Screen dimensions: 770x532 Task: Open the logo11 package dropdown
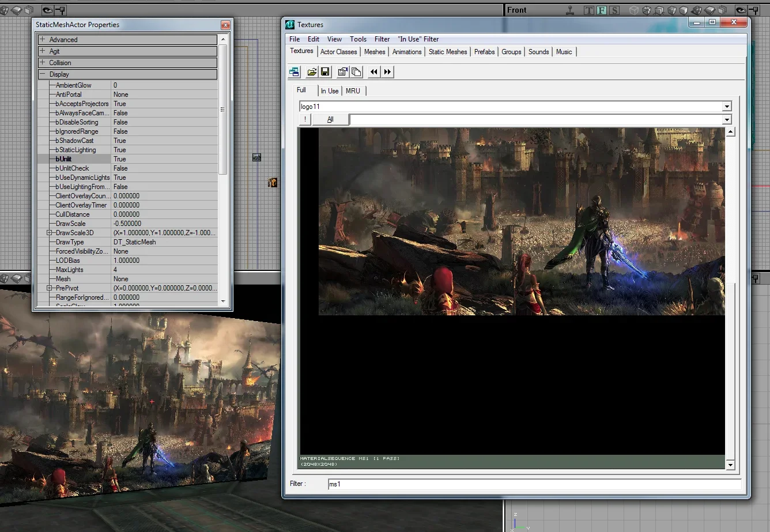coord(727,107)
